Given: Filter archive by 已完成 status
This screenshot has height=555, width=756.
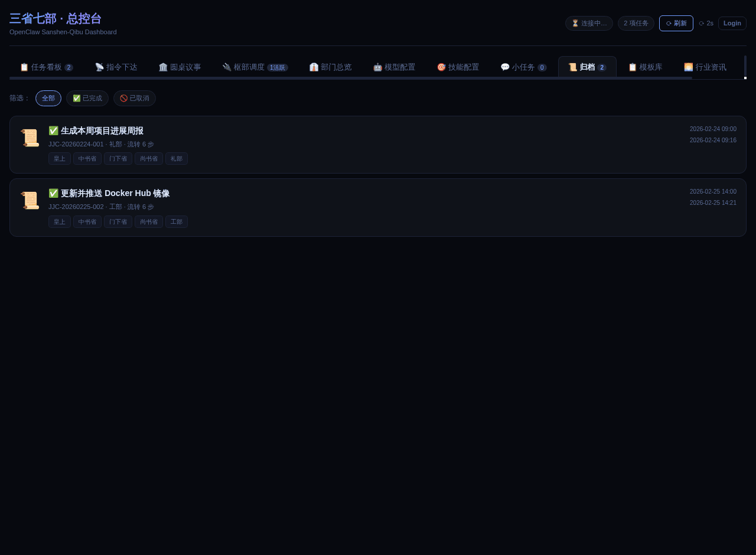Looking at the screenshot, I should 87,98.
